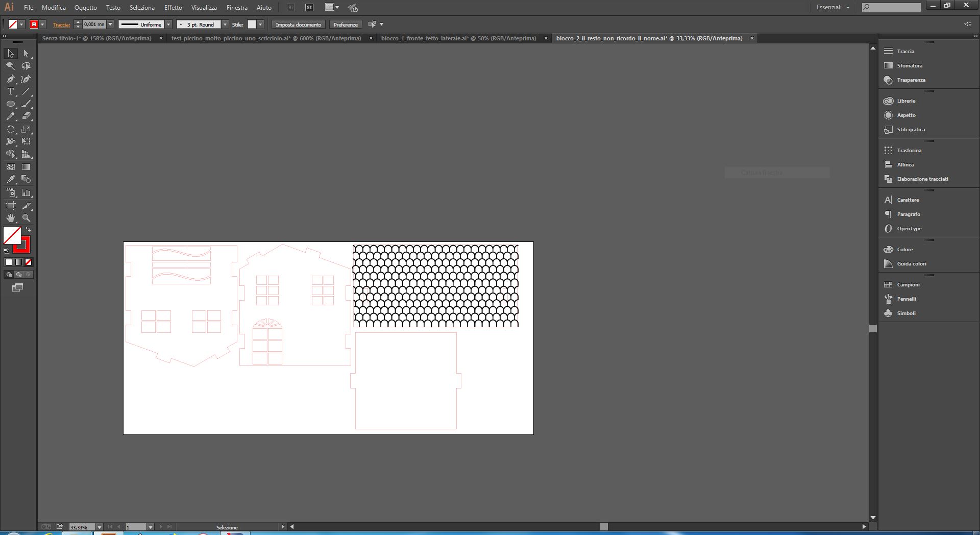Open the Visualizza menu
This screenshot has height=535, width=980.
[x=204, y=8]
